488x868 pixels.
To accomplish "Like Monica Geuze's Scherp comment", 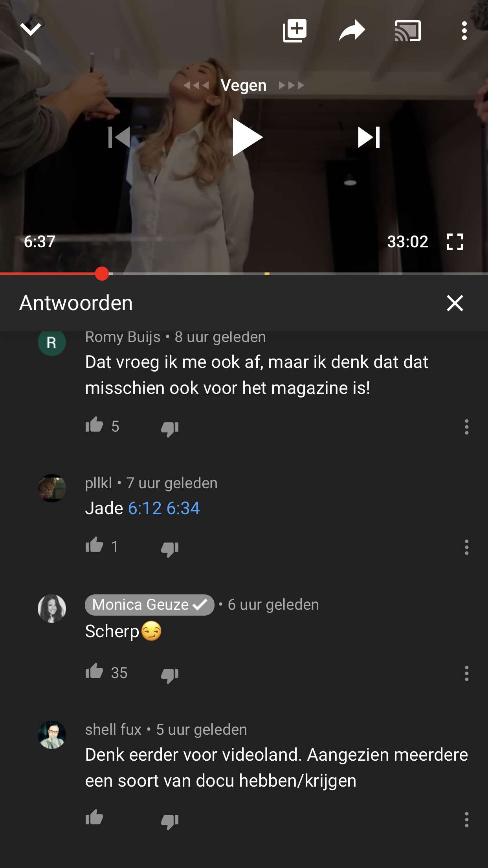I will coord(94,672).
